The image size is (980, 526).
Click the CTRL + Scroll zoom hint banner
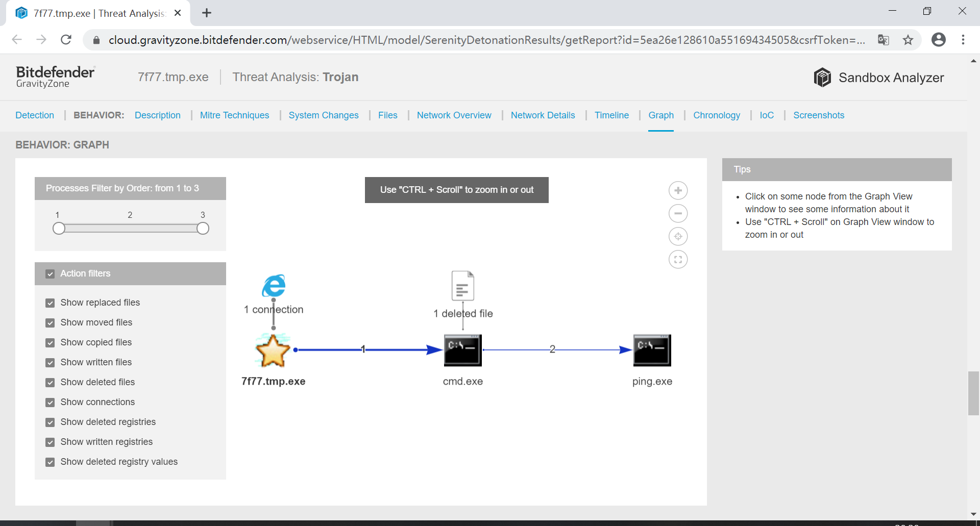pos(457,190)
